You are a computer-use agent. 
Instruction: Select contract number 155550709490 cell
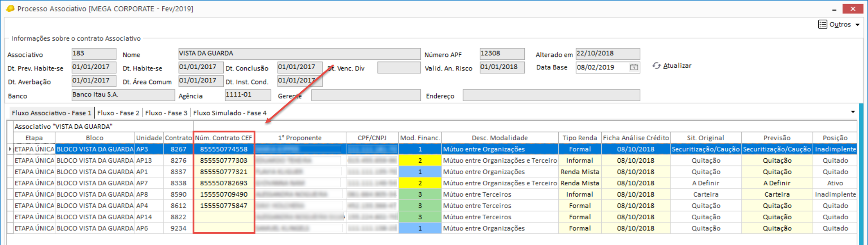tap(224, 194)
